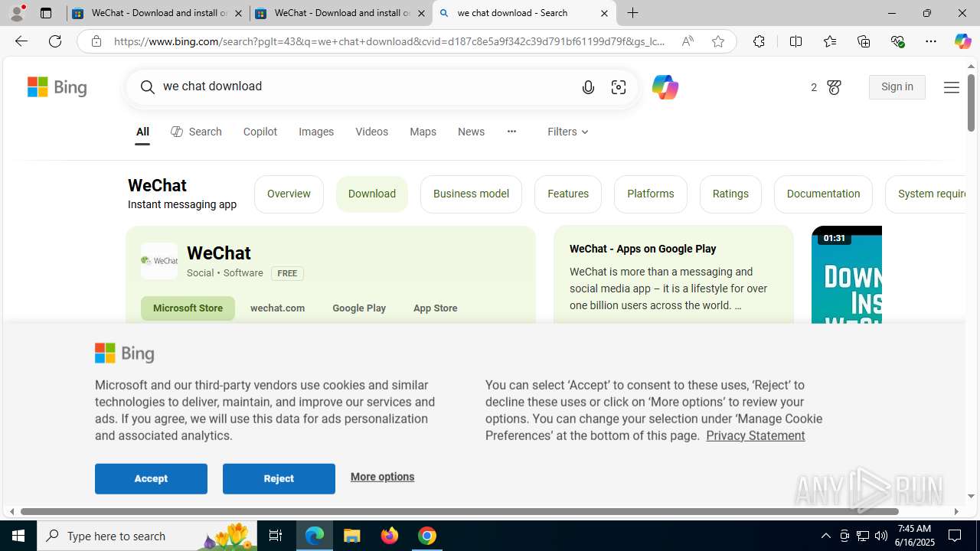The width and height of the screenshot is (980, 551).
Task: Switch to the first WeChat Download tab
Action: pos(158,13)
